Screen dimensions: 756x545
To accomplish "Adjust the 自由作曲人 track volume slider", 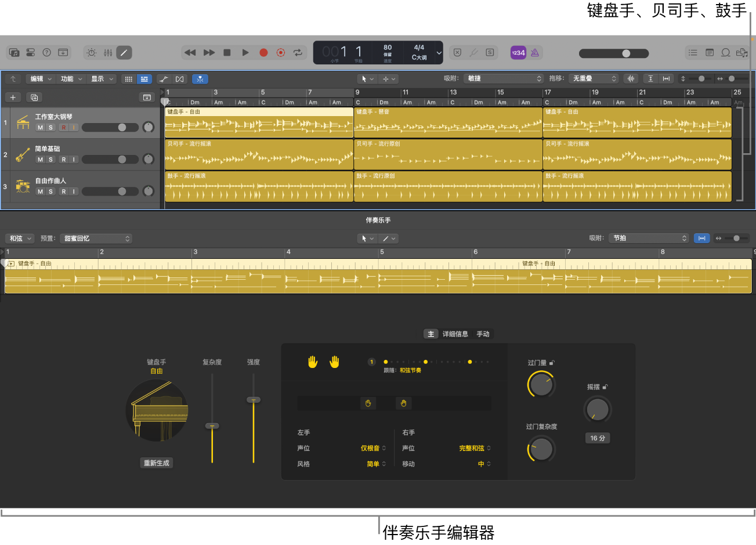I will pyautogui.click(x=110, y=192).
